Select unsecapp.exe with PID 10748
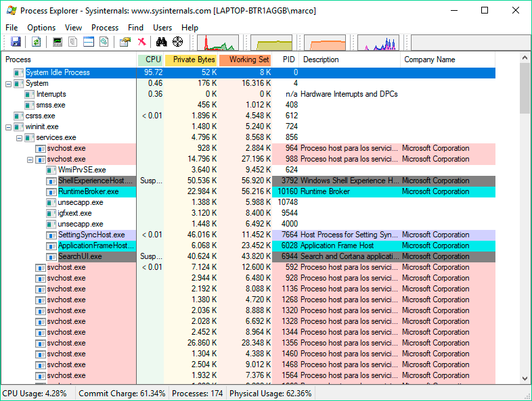532x401 pixels. (81, 202)
